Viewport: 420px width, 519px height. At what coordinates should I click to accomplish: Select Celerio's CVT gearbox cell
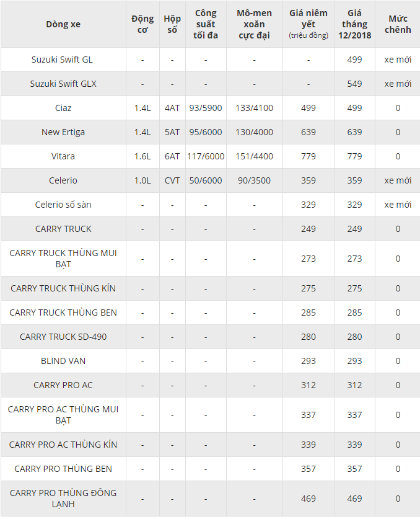172,180
